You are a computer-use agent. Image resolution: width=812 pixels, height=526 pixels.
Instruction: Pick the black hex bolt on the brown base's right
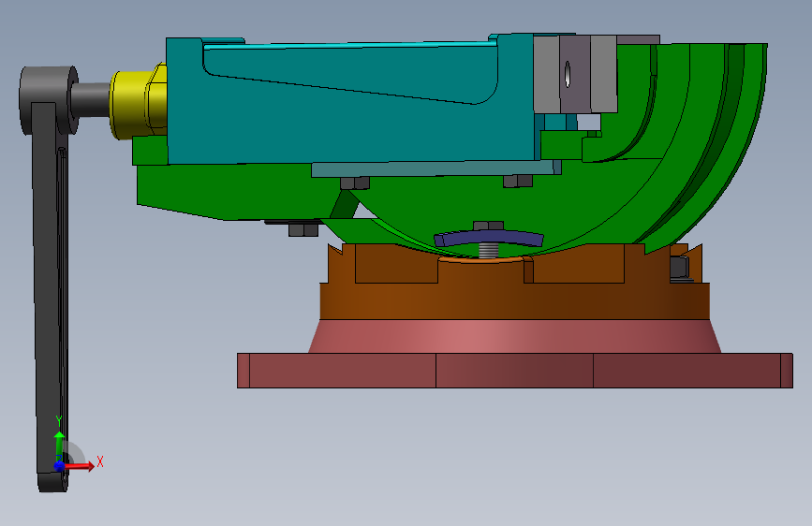tap(681, 269)
